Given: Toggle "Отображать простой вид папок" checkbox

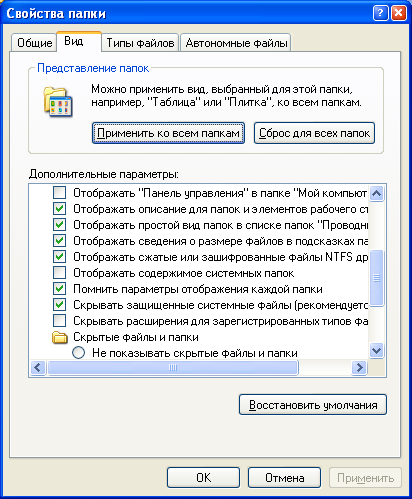Looking at the screenshot, I should point(60,225).
